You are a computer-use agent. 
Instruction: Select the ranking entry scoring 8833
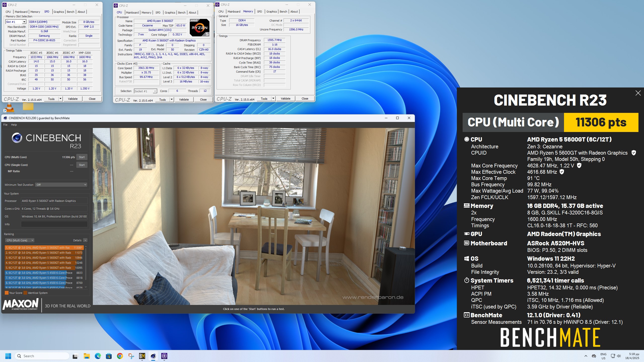click(x=44, y=273)
